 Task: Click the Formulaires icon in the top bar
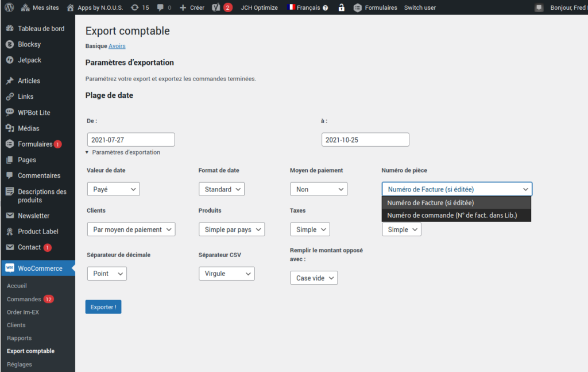pos(358,7)
